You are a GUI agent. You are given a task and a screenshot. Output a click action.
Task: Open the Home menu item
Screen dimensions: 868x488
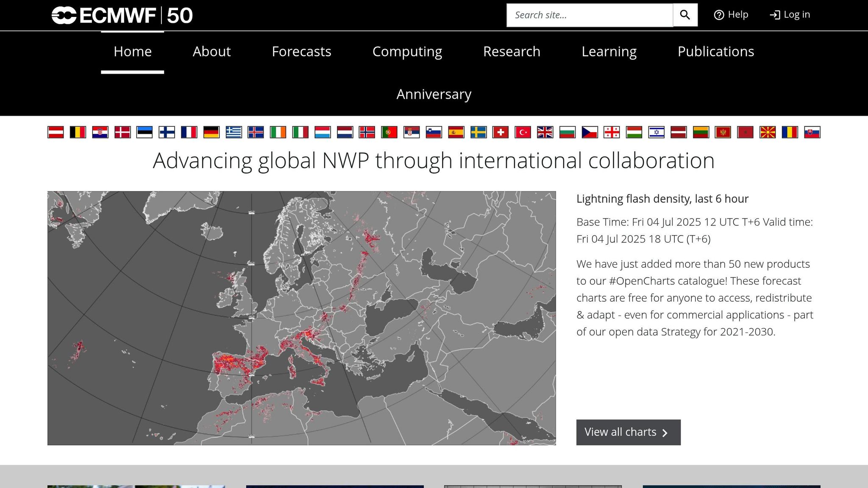point(133,52)
